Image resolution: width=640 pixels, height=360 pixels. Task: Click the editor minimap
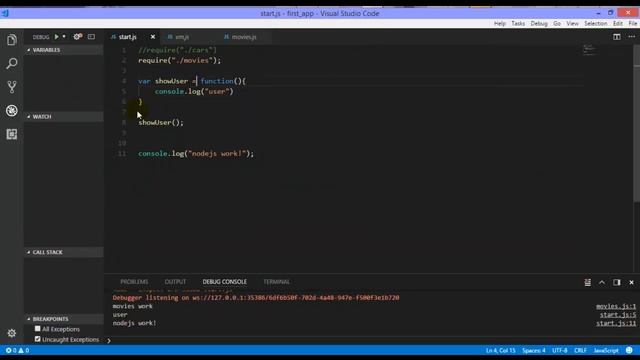(x=589, y=50)
